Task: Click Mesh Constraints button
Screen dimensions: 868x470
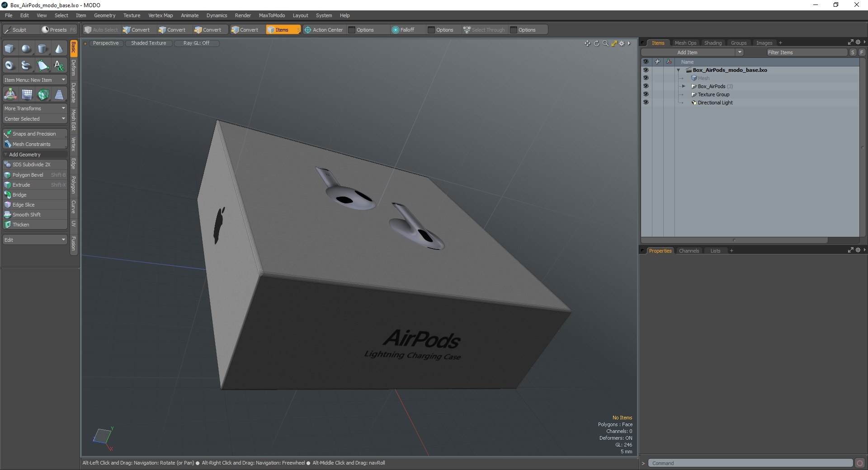Action: point(35,144)
